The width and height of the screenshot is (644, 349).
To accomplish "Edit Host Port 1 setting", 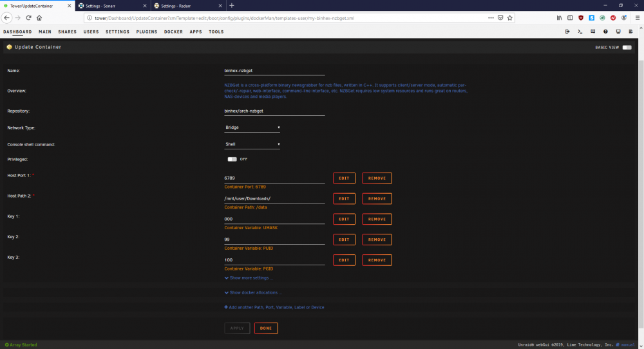I will pyautogui.click(x=344, y=178).
